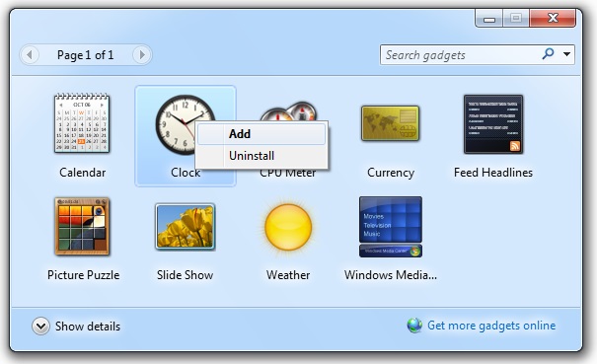Image resolution: width=597 pixels, height=364 pixels.
Task: Open the Feed Headlines gadget icon
Action: 493,124
